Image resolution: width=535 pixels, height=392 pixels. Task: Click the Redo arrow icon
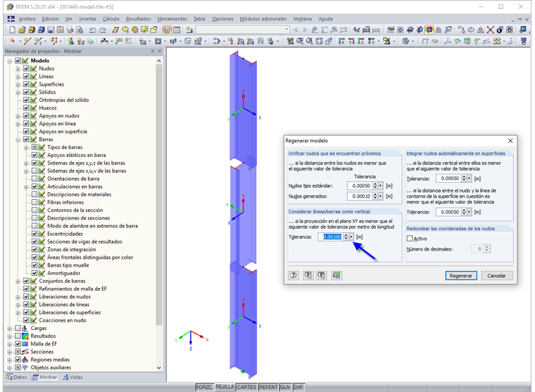coord(102,30)
